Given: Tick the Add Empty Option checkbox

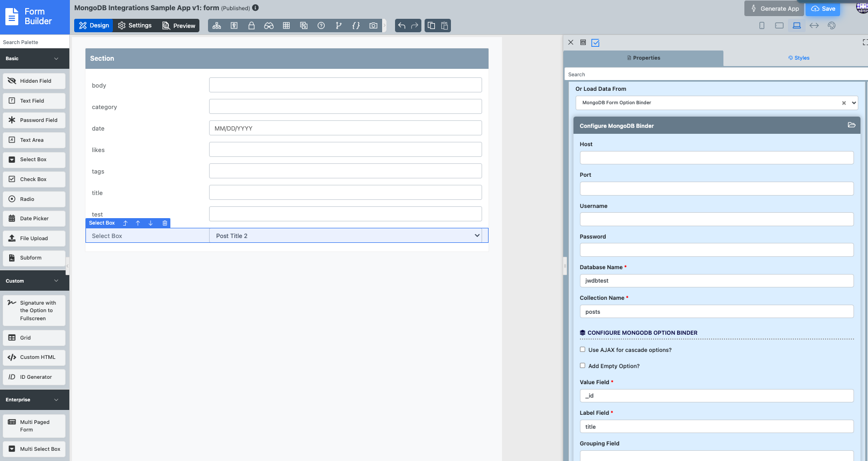Looking at the screenshot, I should coord(583,366).
